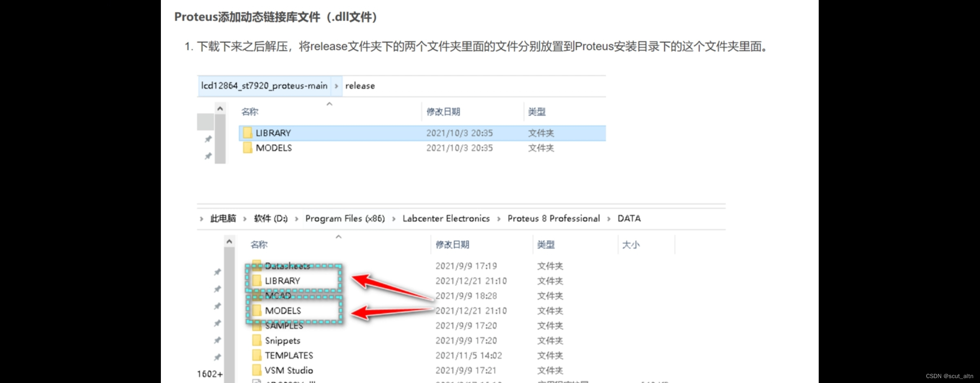Navigate to 此电脑 in the breadcrumb
The image size is (980, 383).
(x=223, y=218)
